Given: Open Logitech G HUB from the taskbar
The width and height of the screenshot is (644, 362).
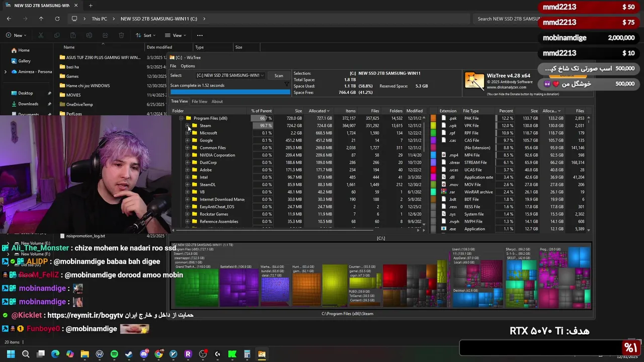Looking at the screenshot, I should [x=217, y=354].
